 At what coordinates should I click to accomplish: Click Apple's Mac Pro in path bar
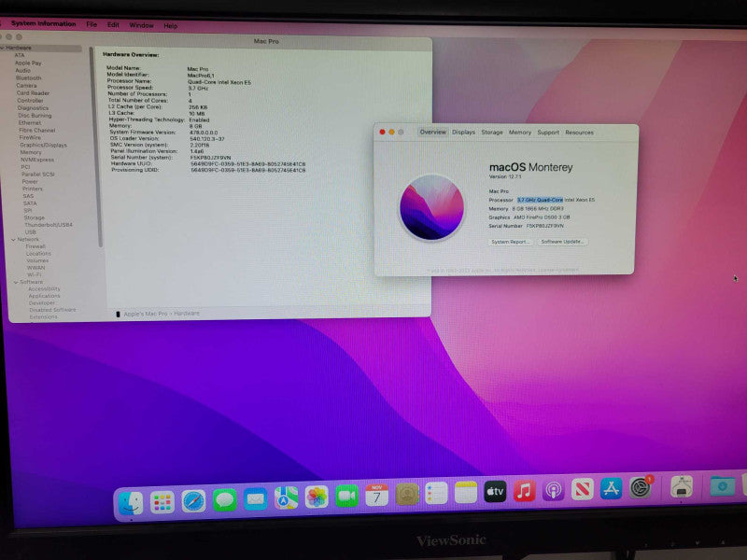(x=146, y=314)
